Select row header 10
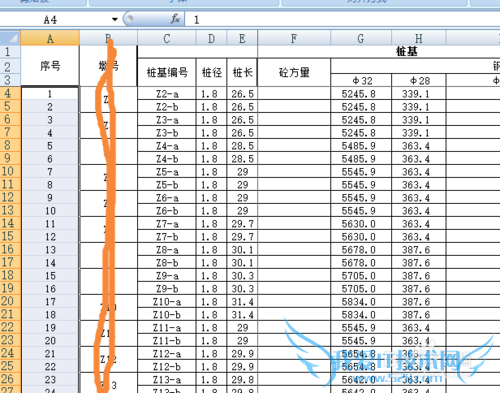Screen dimensions: 500x393 click(10, 171)
